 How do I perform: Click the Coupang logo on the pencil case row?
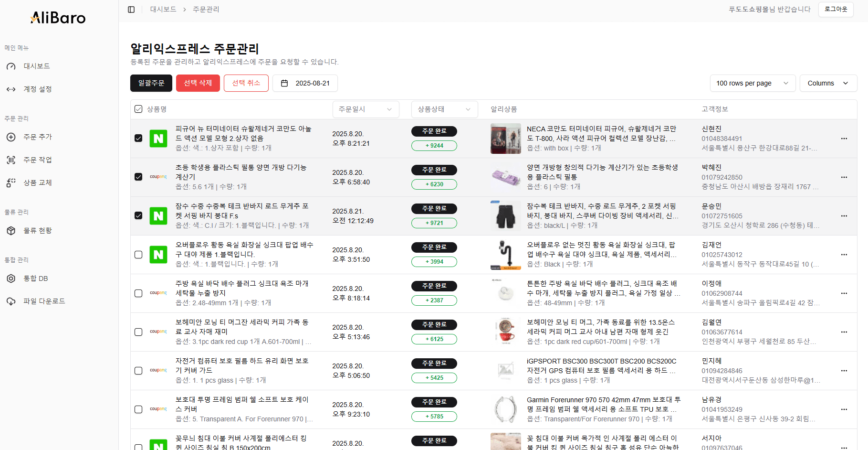coord(158,177)
